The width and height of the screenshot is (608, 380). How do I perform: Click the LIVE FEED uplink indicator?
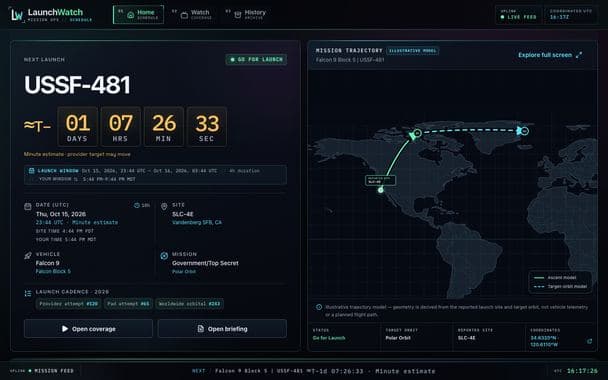(x=518, y=15)
